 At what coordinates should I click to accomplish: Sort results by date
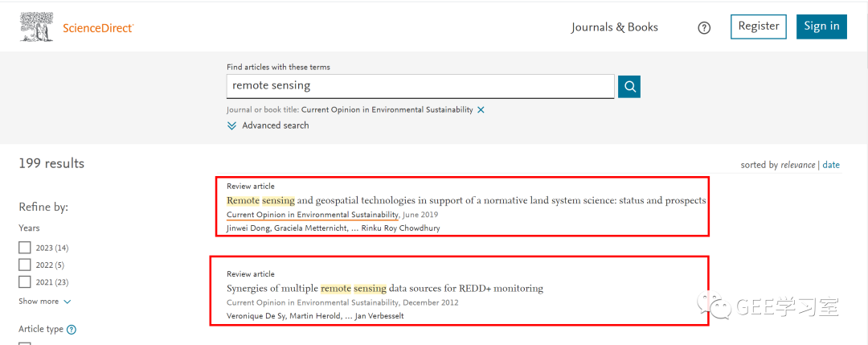(830, 165)
